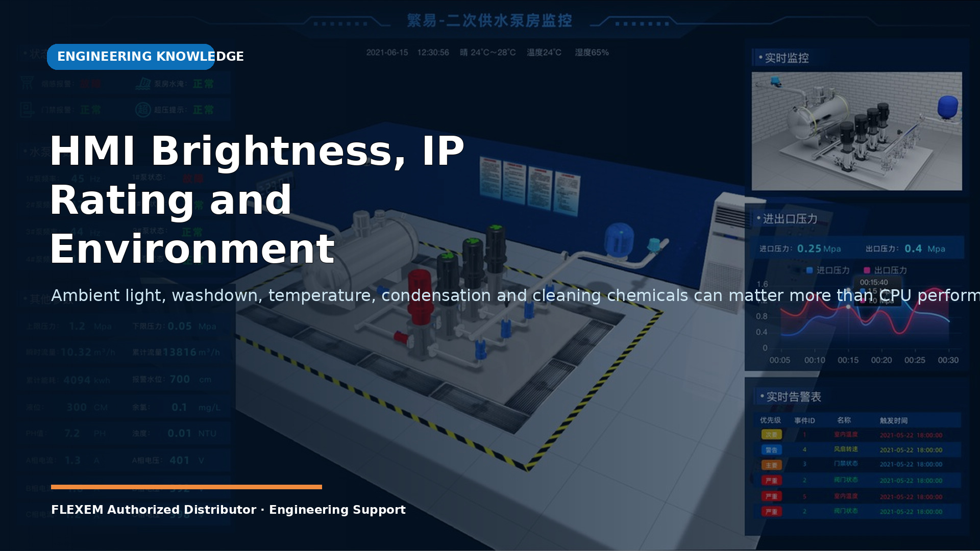Click the 事件ID column header

coord(804,420)
